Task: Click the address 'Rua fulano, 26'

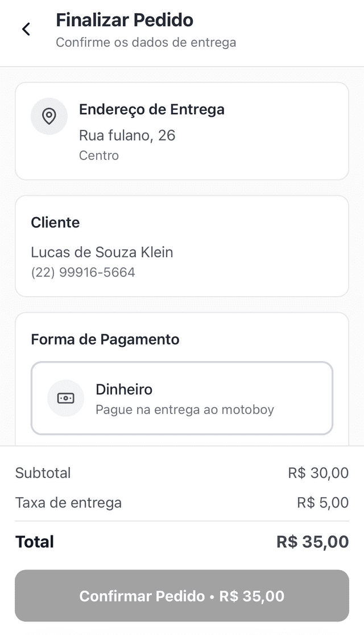Action: tap(126, 136)
